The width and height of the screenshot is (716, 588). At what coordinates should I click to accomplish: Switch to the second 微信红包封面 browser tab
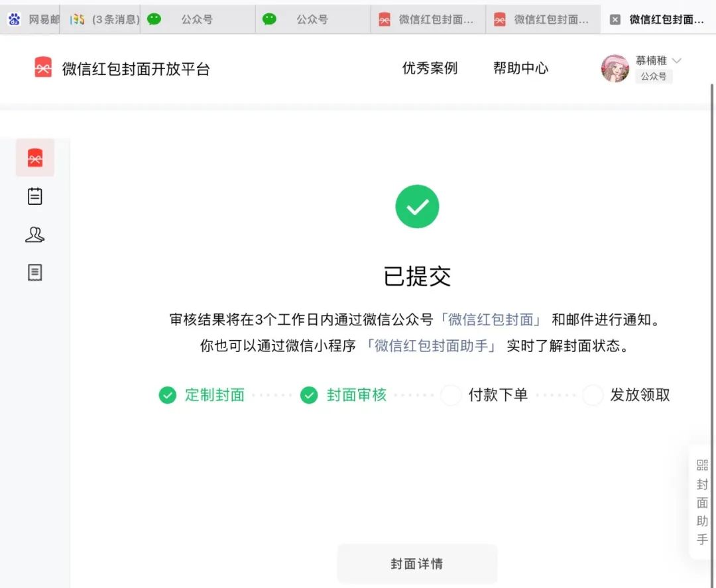tap(543, 19)
